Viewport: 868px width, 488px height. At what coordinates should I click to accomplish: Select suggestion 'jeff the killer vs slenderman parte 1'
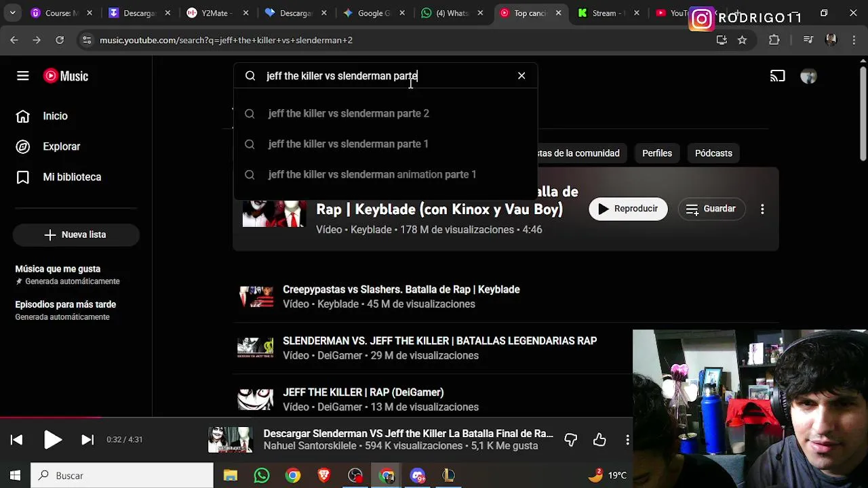click(x=385, y=144)
